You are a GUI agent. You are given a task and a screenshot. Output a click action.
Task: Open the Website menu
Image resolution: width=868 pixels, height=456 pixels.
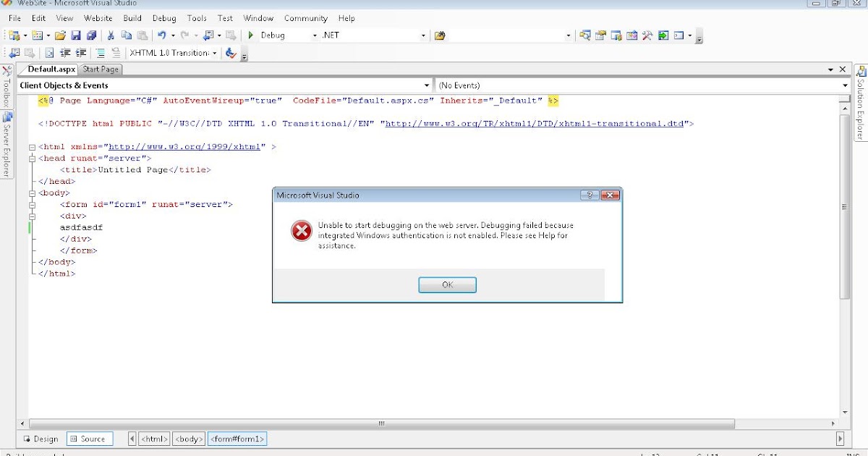[98, 18]
